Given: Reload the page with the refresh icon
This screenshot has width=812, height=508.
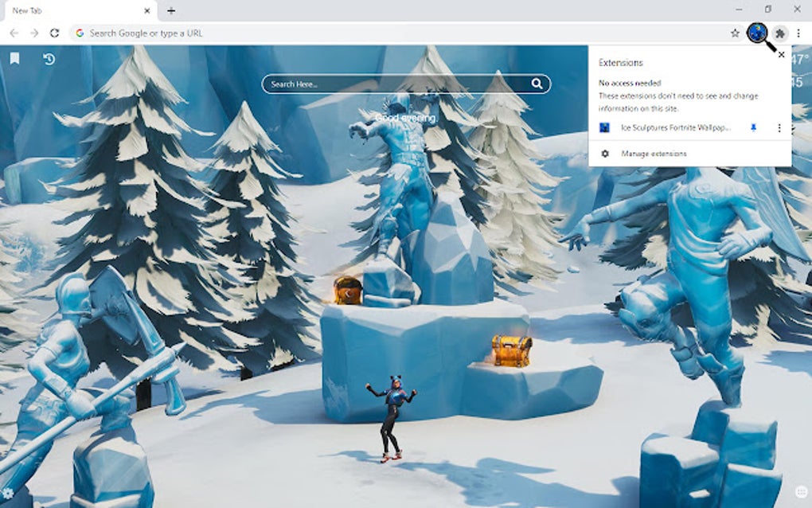Looking at the screenshot, I should [x=54, y=33].
